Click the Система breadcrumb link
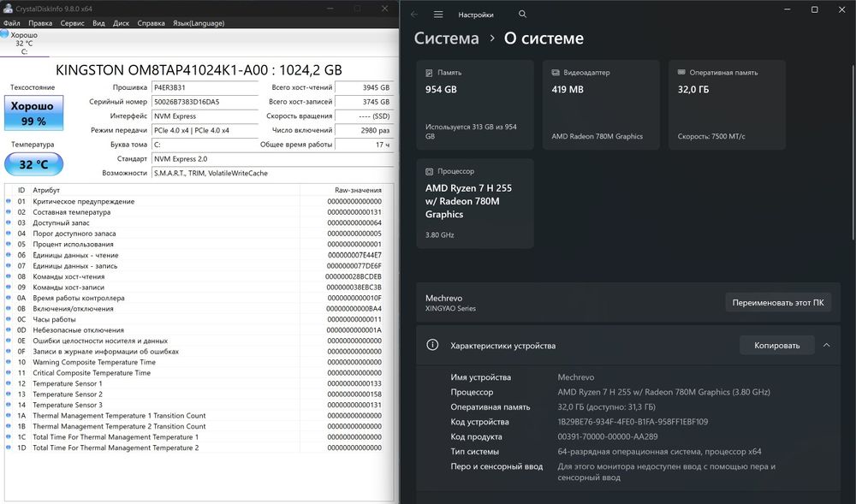Viewport: 856px width, 504px height. 446,39
